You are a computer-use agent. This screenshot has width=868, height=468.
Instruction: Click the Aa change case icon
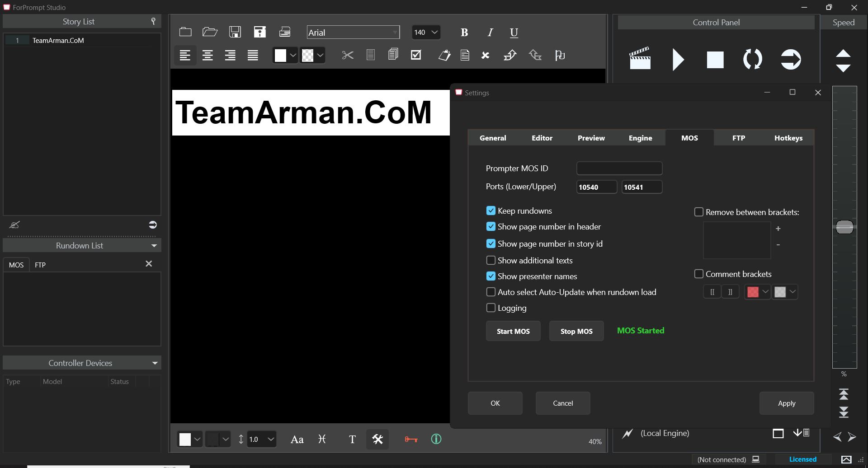[x=297, y=439]
